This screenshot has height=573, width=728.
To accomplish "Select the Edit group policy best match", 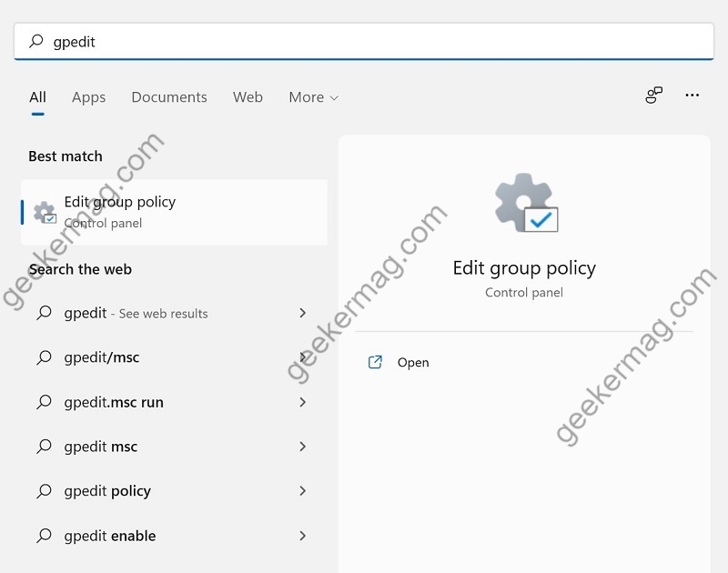I will point(174,212).
